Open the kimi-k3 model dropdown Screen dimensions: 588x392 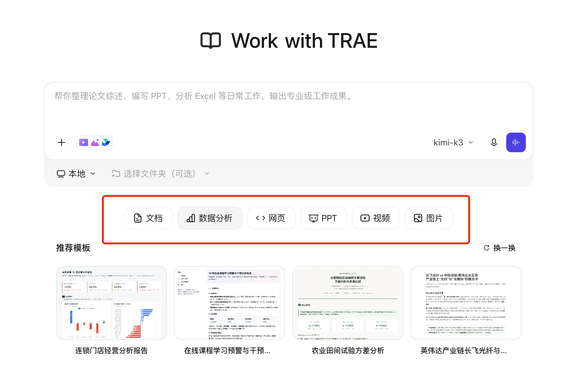pyautogui.click(x=454, y=142)
